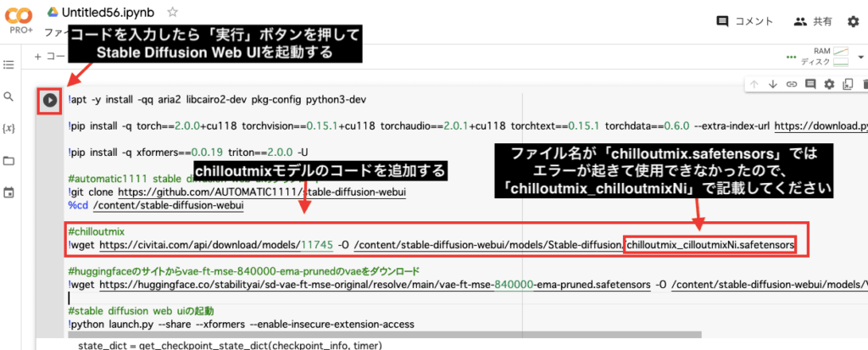Mirror cell in tab icon
This screenshot has width=868, height=350.
(x=848, y=84)
